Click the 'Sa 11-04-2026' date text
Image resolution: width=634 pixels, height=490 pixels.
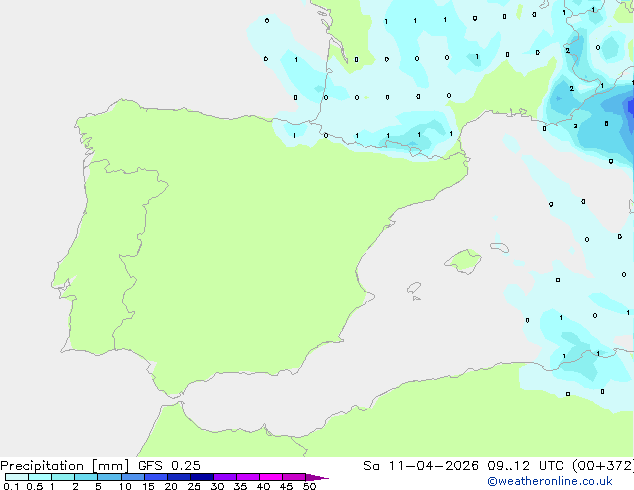click(x=421, y=466)
